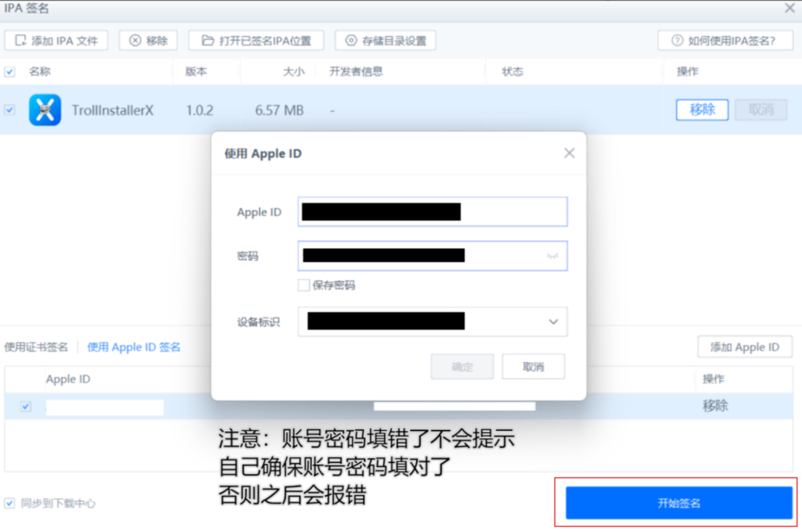The height and width of the screenshot is (532, 802).
Task: Click the 6.57 MB size cell
Action: [279, 111]
